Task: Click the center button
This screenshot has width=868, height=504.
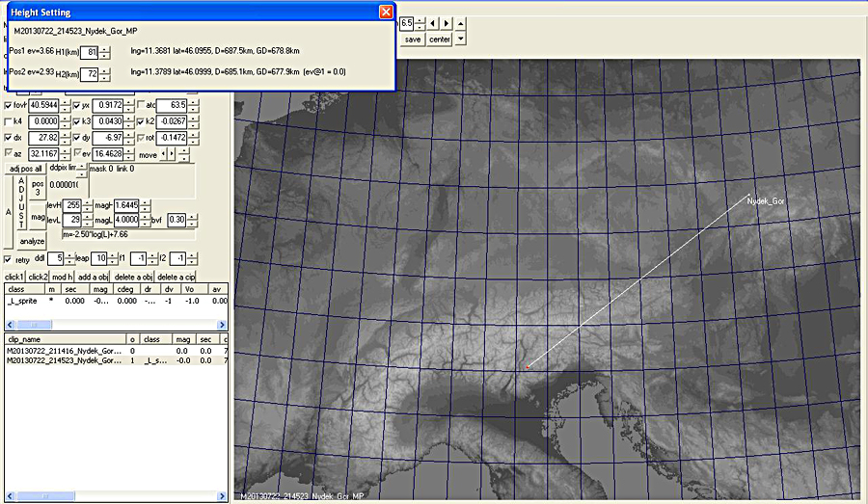Action: click(x=440, y=40)
